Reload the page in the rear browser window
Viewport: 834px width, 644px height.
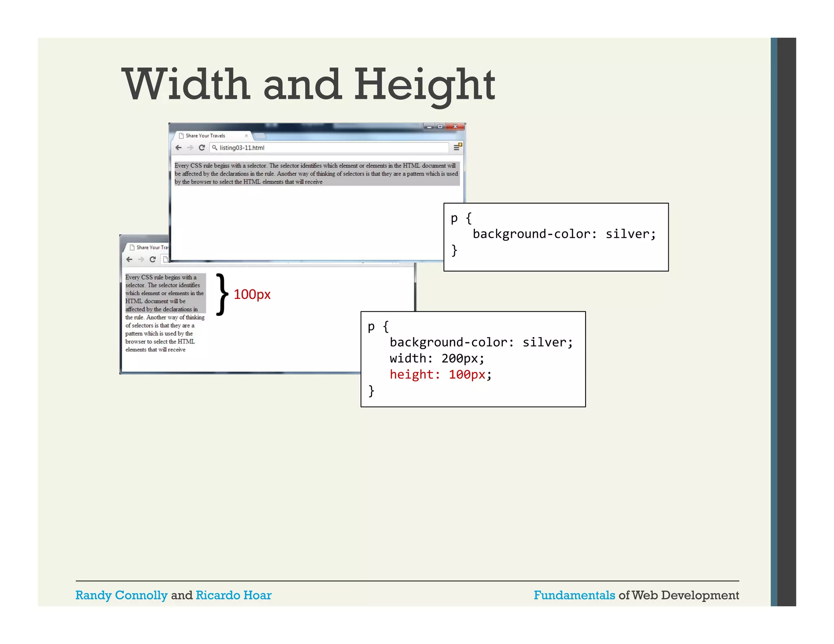coord(153,259)
